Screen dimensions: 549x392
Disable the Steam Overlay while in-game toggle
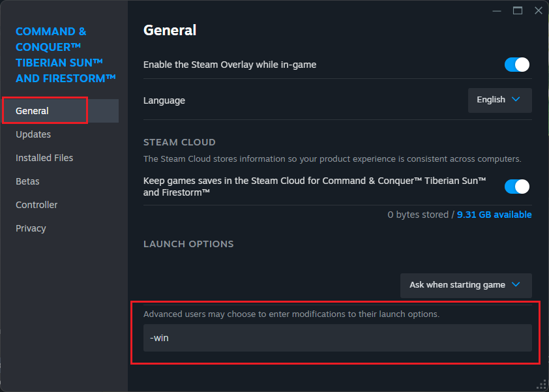pos(516,65)
